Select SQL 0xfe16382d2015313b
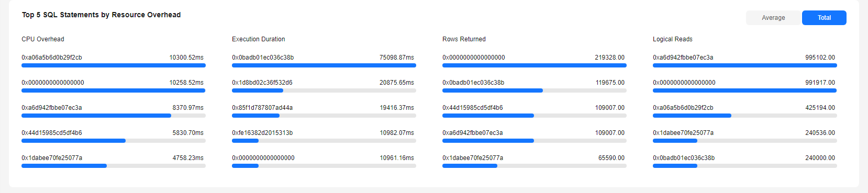The height and width of the screenshot is (193, 868). tap(262, 133)
